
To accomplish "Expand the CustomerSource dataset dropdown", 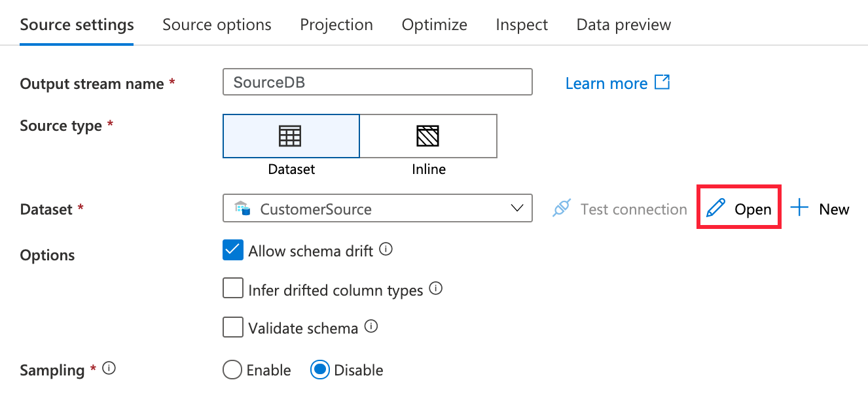I will point(516,209).
